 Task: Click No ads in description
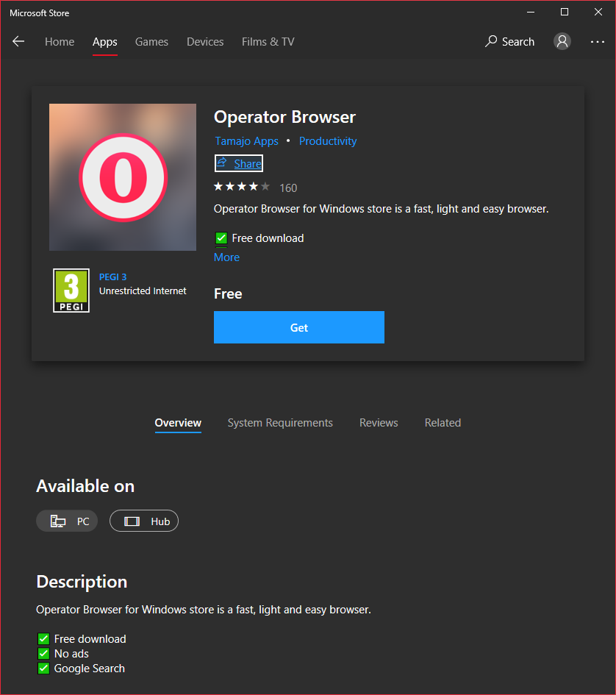[x=71, y=654]
